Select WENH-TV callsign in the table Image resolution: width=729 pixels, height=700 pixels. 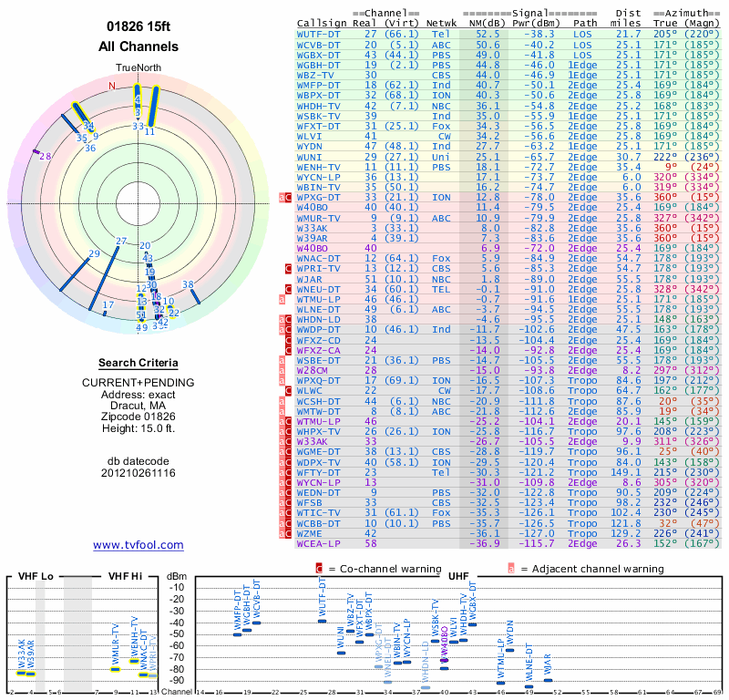(318, 167)
